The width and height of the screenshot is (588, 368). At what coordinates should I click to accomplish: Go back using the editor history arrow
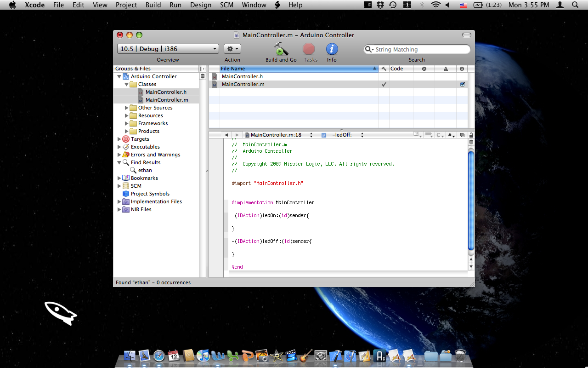click(x=226, y=135)
